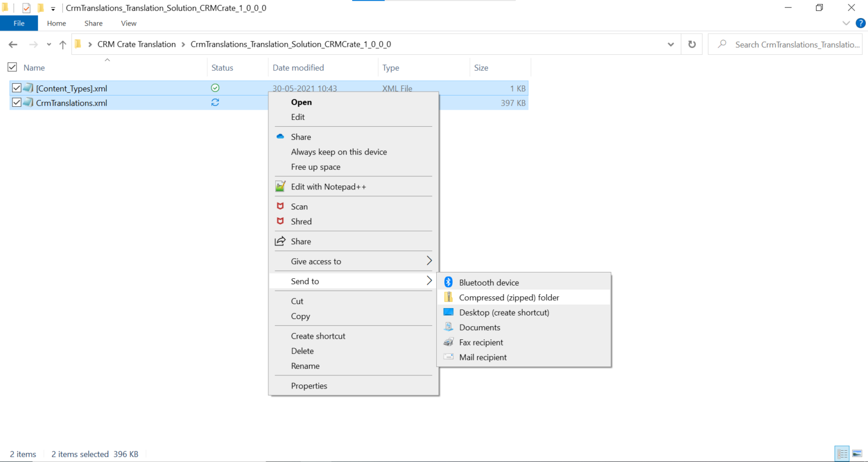868x462 pixels.
Task: Choose Properties from the context menu
Action: coord(309,386)
